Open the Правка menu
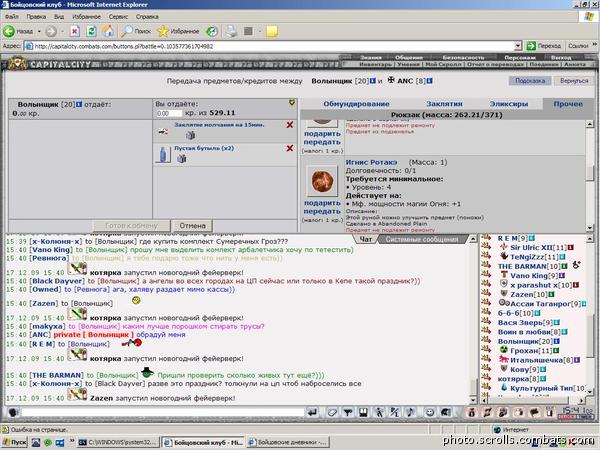 [36, 17]
